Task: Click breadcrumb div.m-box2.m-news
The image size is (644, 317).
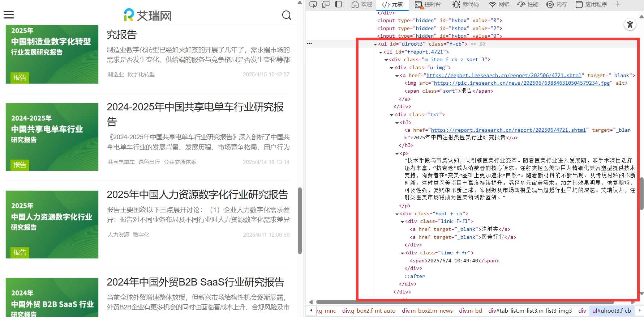Action: coord(427,310)
